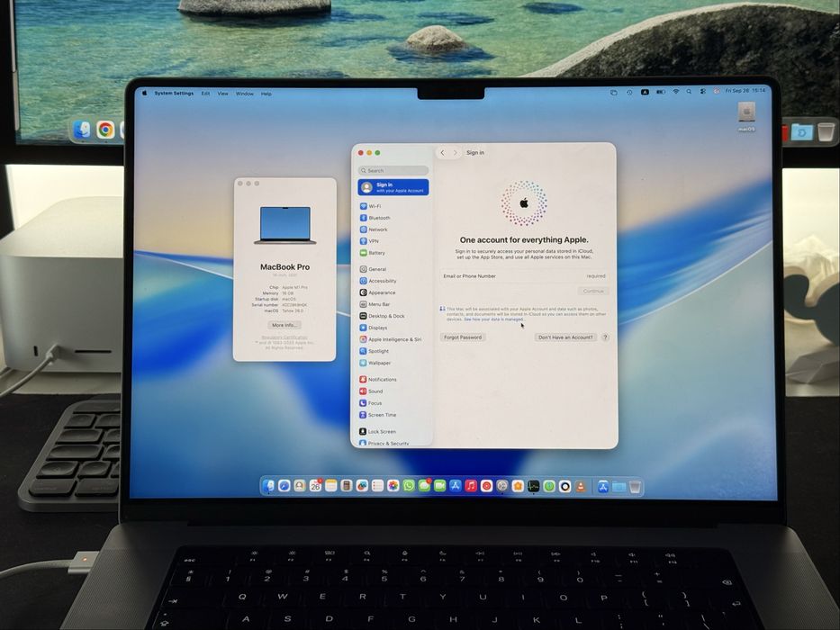Screen dimensions: 840x630
Task: Open Reminders from the dock
Action: pos(377,486)
